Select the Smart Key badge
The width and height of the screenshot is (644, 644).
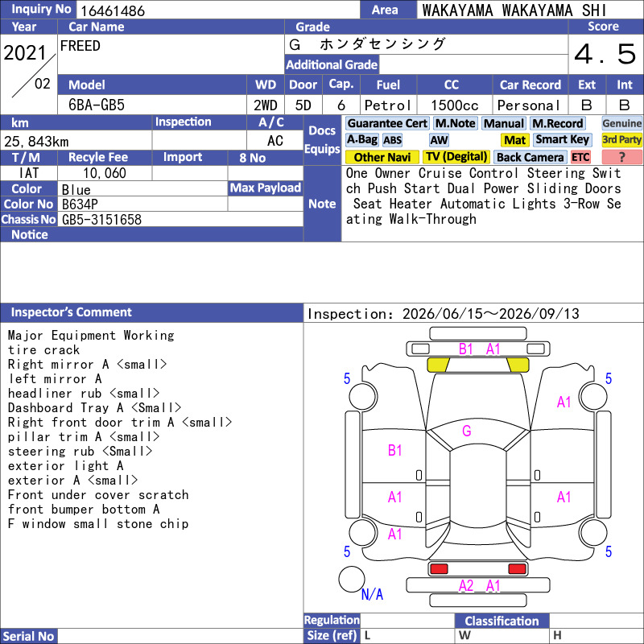562,140
